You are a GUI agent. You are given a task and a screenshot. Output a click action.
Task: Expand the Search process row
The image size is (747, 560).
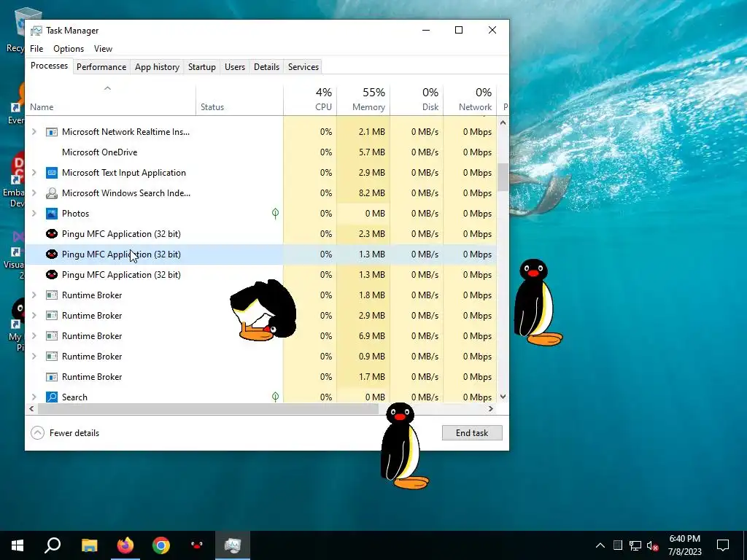[34, 397]
